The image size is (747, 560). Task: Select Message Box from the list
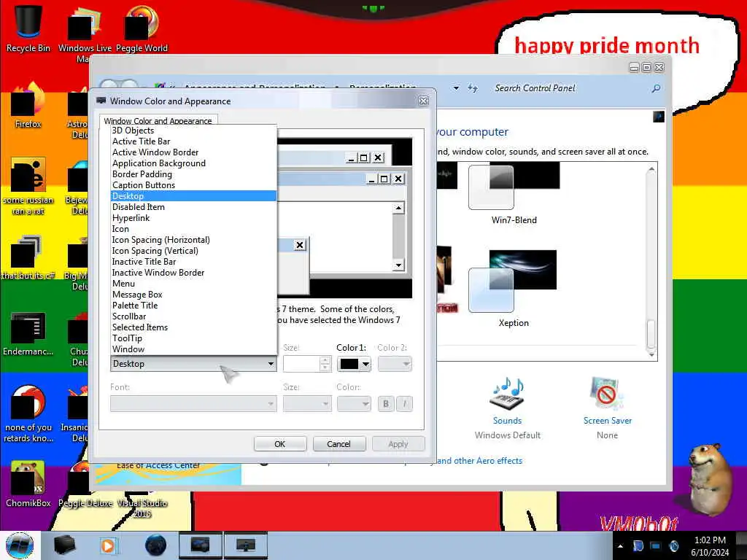[x=193, y=295]
